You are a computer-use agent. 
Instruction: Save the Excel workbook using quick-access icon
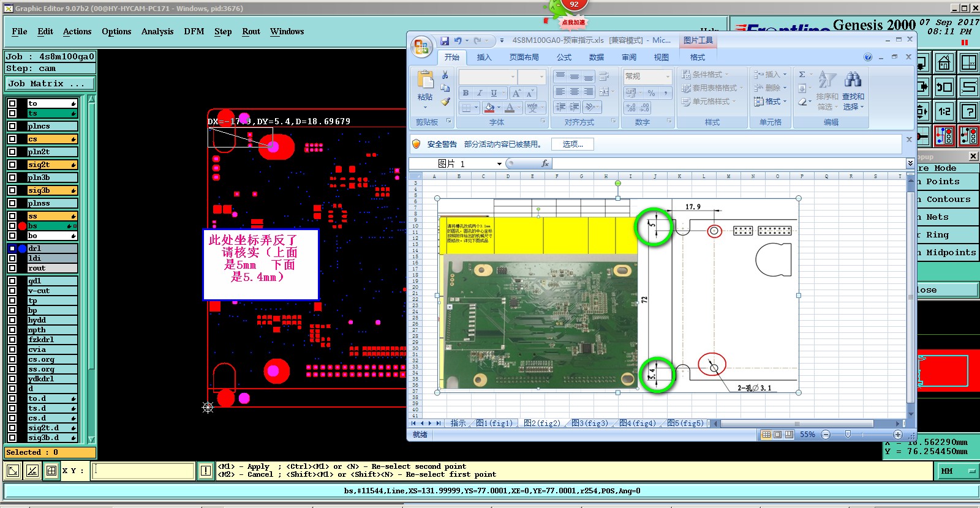pyautogui.click(x=445, y=41)
